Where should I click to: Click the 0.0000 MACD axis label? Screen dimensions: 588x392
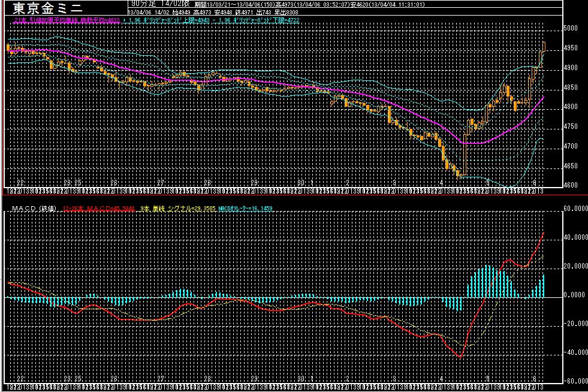[x=574, y=295]
